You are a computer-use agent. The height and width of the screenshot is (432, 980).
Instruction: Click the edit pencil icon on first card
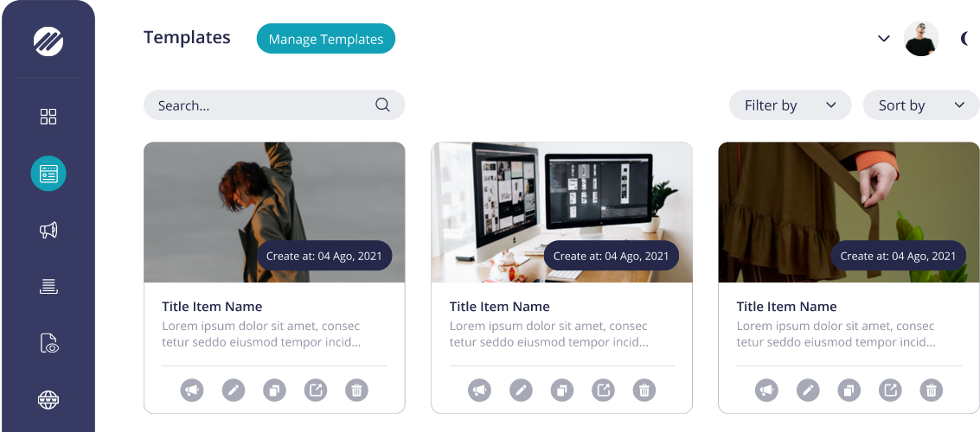point(234,391)
